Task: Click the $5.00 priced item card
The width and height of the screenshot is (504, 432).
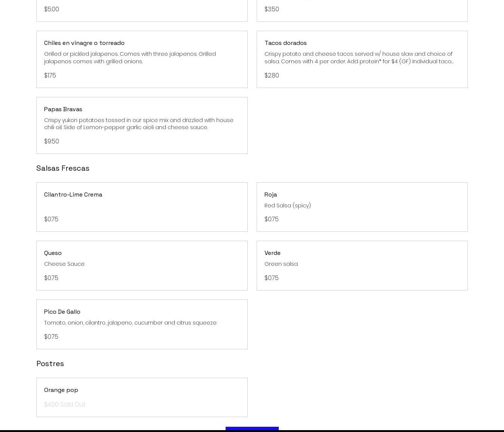Action: click(141, 10)
